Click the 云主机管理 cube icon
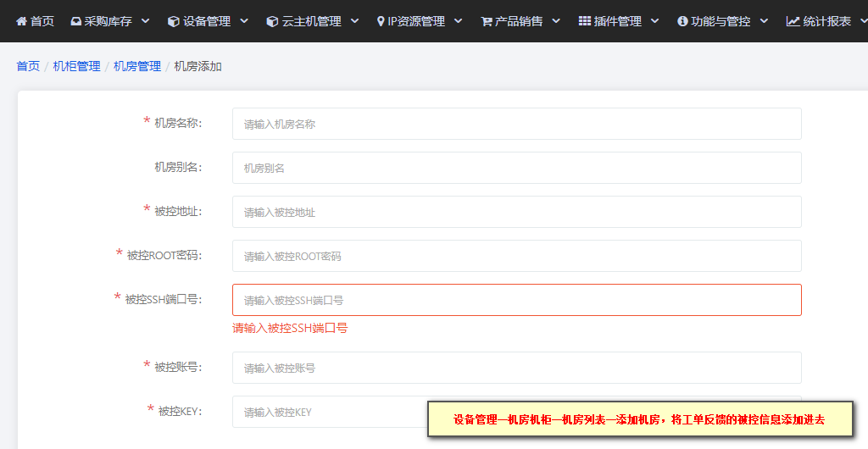The width and height of the screenshot is (868, 449). [272, 21]
